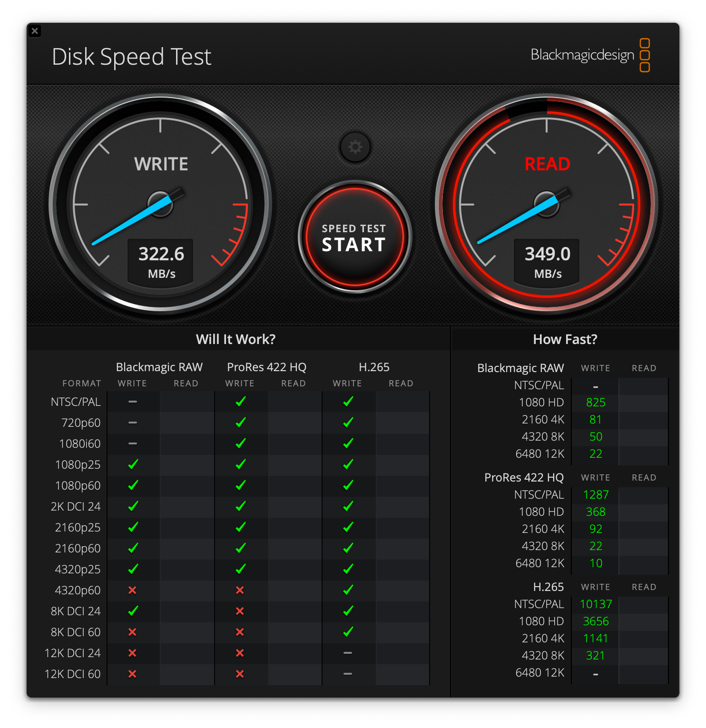This screenshot has width=706, height=728.
Task: Click H.265 2160 4K value 1141
Action: coord(596,639)
